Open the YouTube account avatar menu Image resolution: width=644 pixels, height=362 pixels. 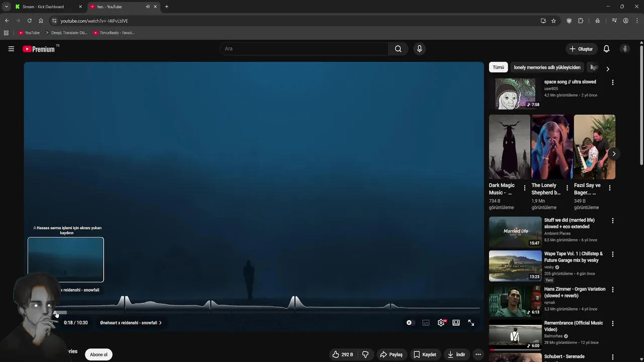(x=625, y=49)
